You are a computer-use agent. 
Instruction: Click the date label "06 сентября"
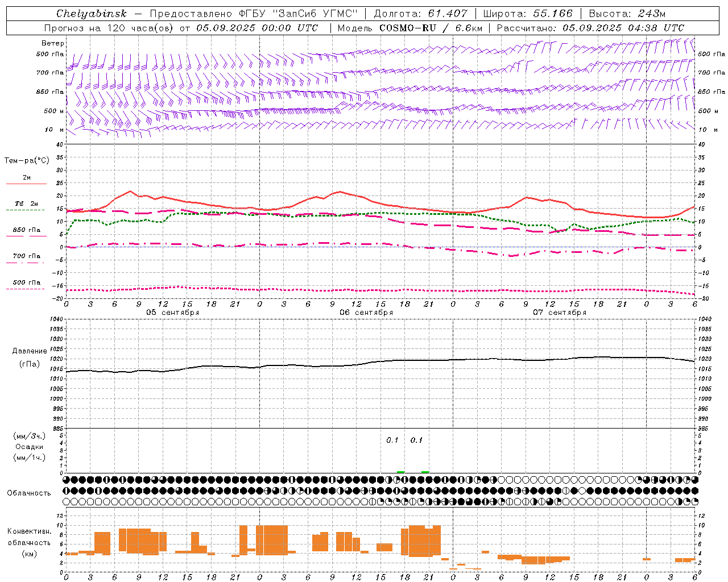[x=366, y=313]
